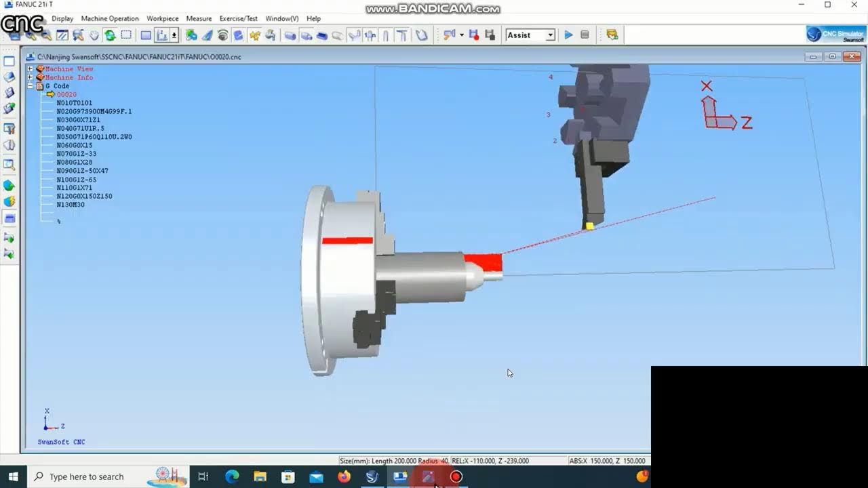Expand the Machine Info tree node
Image resolution: width=868 pixels, height=488 pixels.
pos(30,77)
